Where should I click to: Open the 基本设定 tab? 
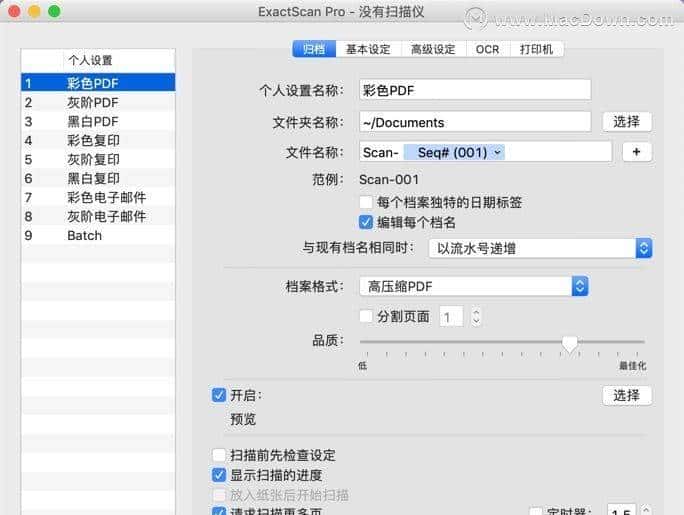pyautogui.click(x=368, y=49)
